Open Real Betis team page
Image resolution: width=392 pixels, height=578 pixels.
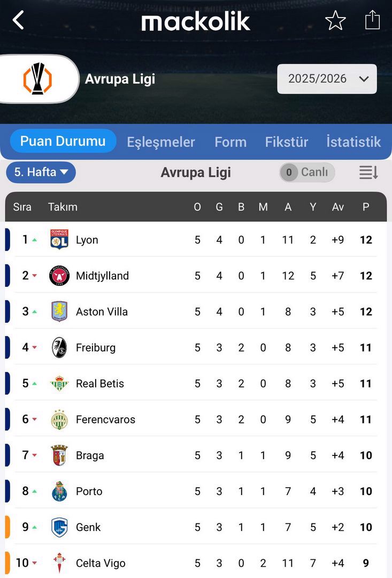tap(100, 383)
